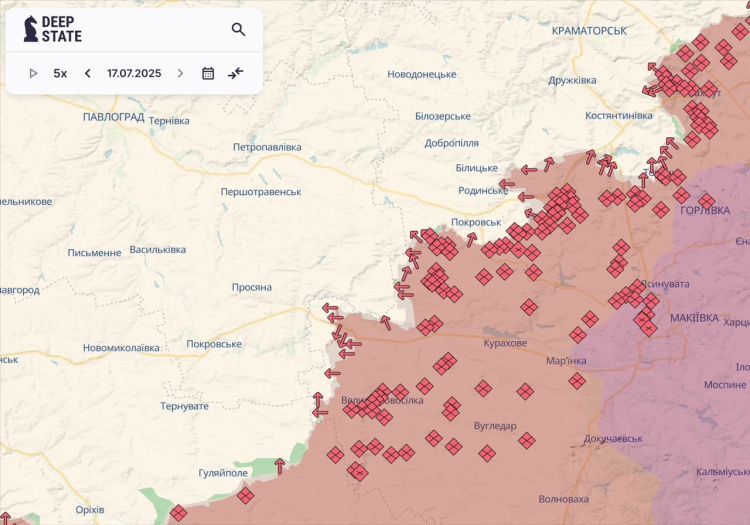
Task: Click the Волноваха label
Action: [563, 499]
